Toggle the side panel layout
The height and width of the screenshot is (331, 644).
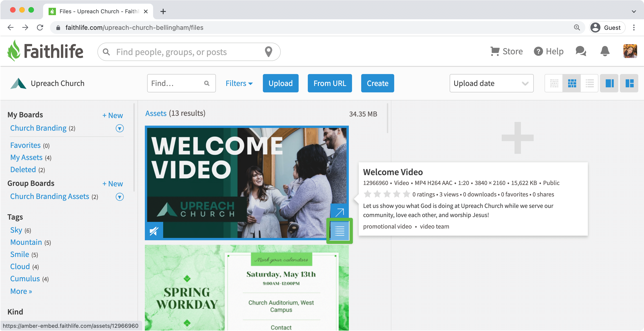click(x=609, y=83)
